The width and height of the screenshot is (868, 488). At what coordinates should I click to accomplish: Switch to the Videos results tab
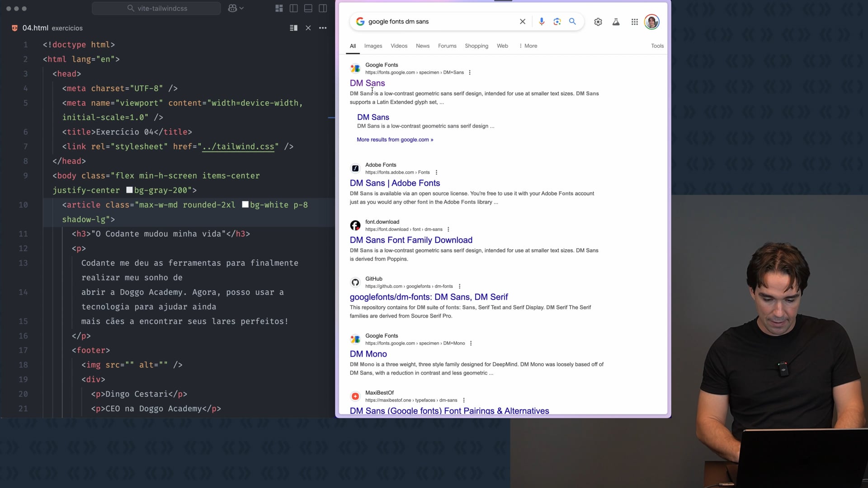pyautogui.click(x=399, y=46)
